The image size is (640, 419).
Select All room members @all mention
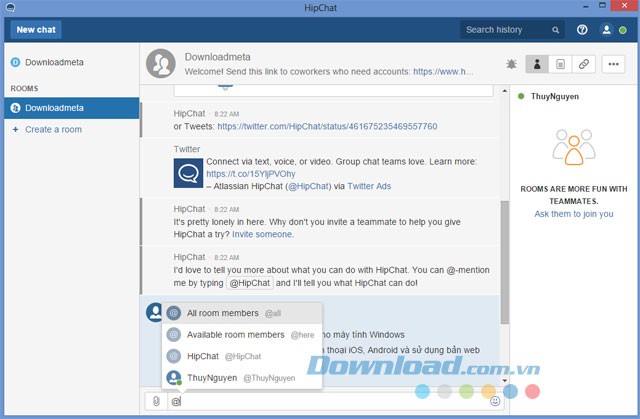tap(241, 313)
